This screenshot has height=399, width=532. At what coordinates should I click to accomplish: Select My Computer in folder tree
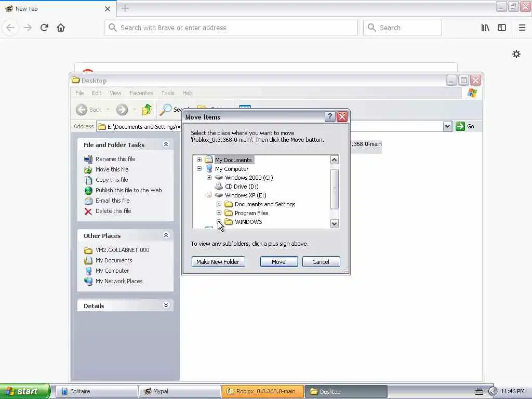(x=232, y=169)
